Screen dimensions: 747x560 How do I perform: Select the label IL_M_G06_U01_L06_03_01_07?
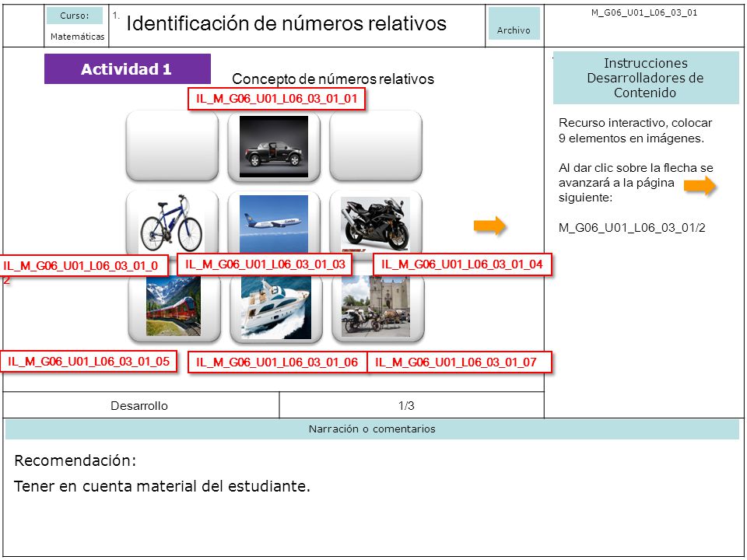pos(459,362)
